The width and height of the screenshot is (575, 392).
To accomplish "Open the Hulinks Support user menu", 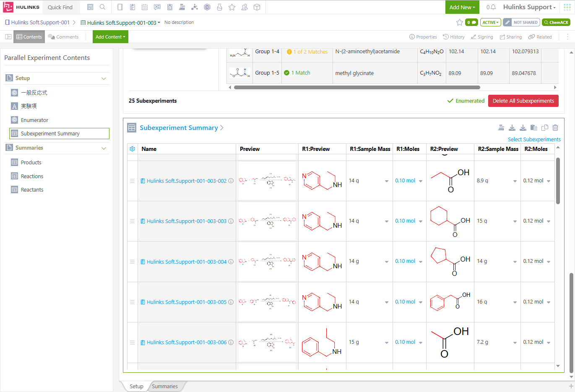I will [x=529, y=7].
